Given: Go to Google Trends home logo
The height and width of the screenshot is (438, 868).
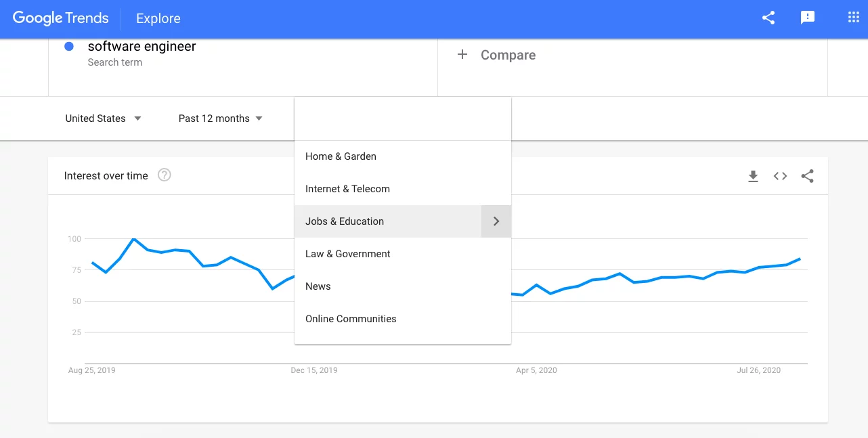Looking at the screenshot, I should click(x=60, y=18).
